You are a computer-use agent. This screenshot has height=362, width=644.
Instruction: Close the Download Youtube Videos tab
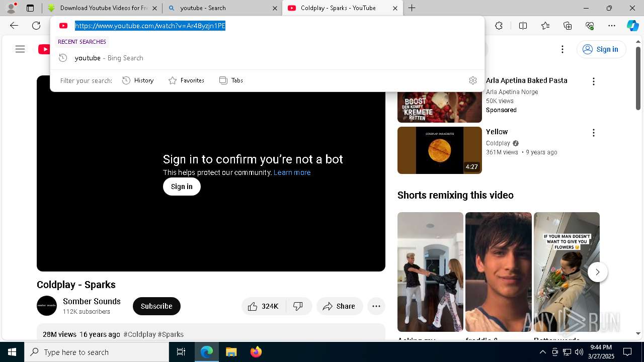click(x=154, y=8)
